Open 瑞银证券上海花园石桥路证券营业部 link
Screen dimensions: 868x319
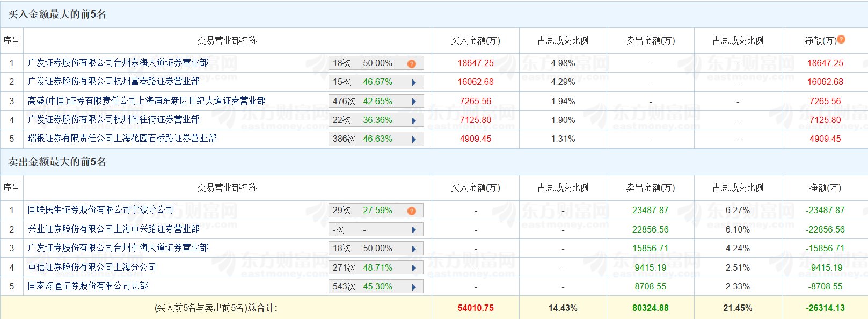click(x=122, y=139)
